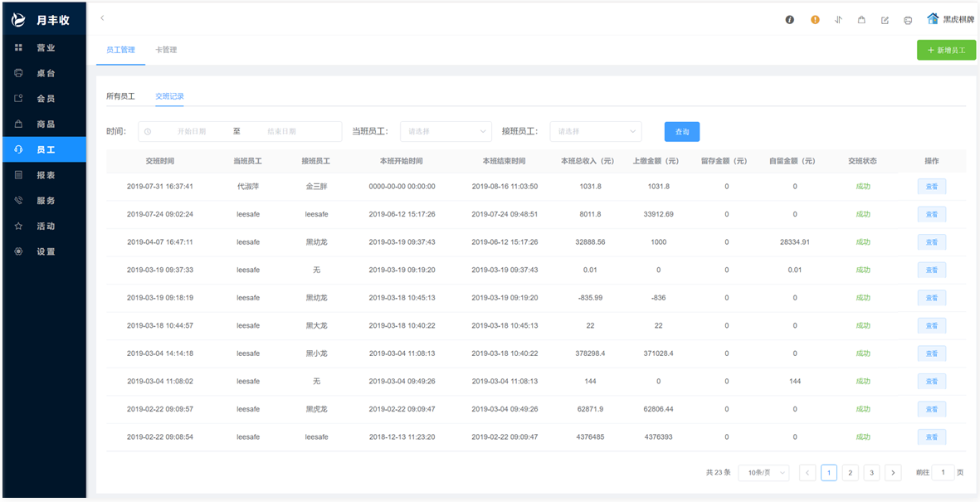Click the up-down arrows transfer icon
Image resolution: width=980 pixels, height=502 pixels.
tap(838, 20)
